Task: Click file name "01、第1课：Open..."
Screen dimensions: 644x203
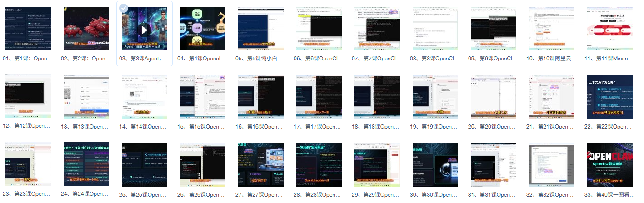Action: click(x=28, y=59)
